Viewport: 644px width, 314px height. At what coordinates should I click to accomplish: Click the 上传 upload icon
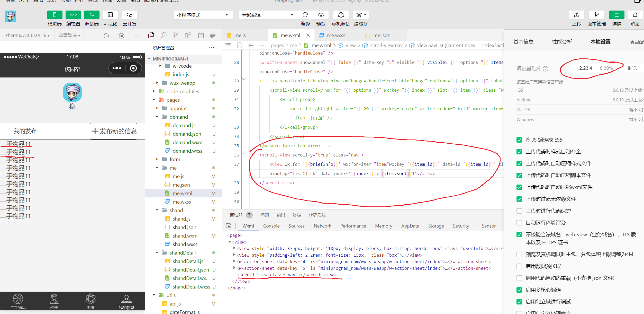click(x=576, y=15)
